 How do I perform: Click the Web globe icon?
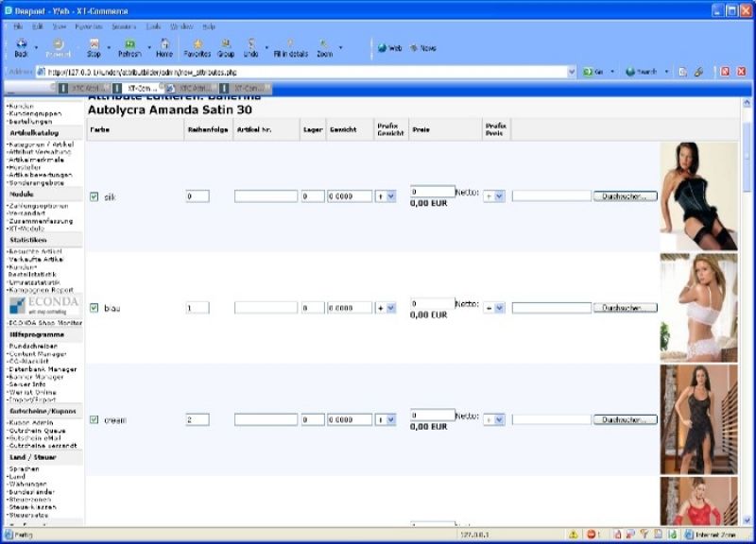click(383, 48)
